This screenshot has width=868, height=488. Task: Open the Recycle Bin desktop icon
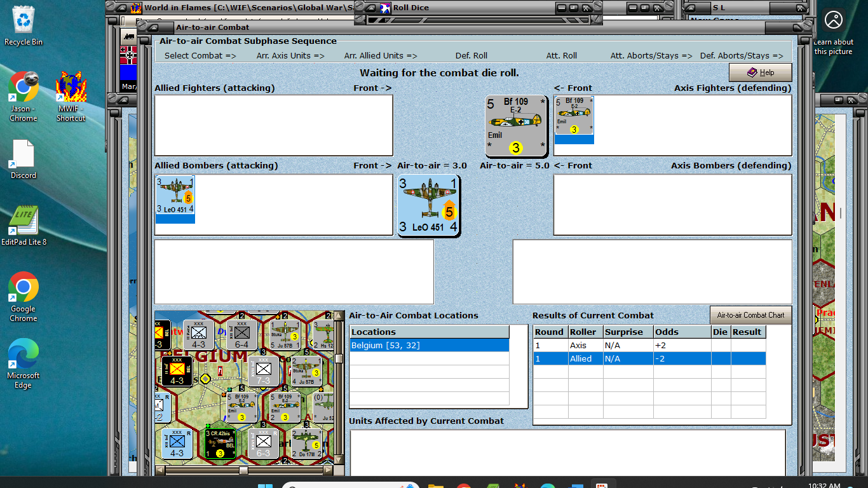24,25
